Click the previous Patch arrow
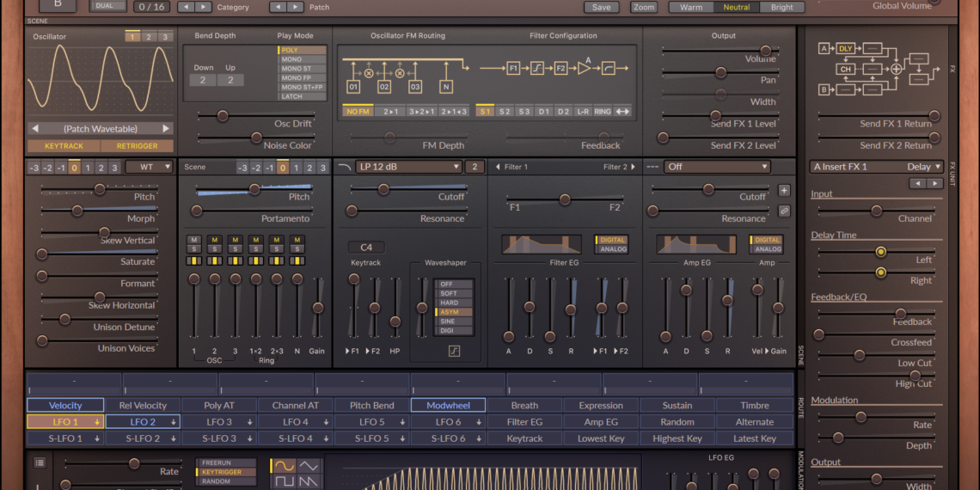 coord(279,7)
